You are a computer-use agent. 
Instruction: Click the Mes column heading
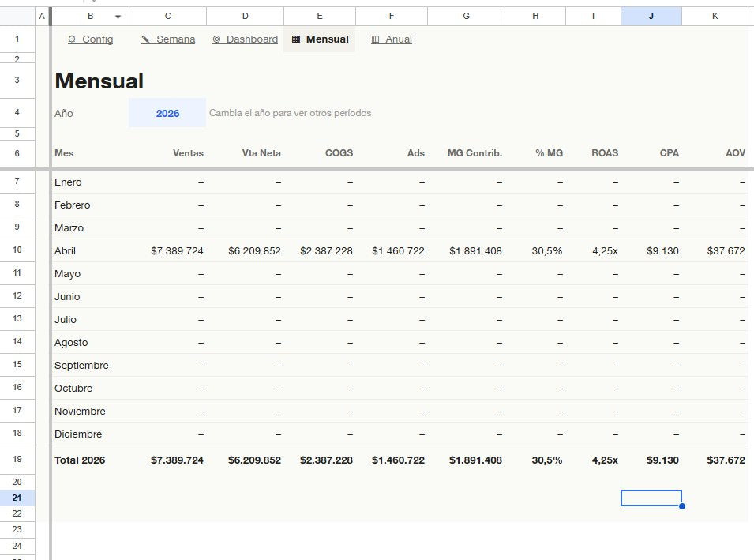tap(64, 153)
